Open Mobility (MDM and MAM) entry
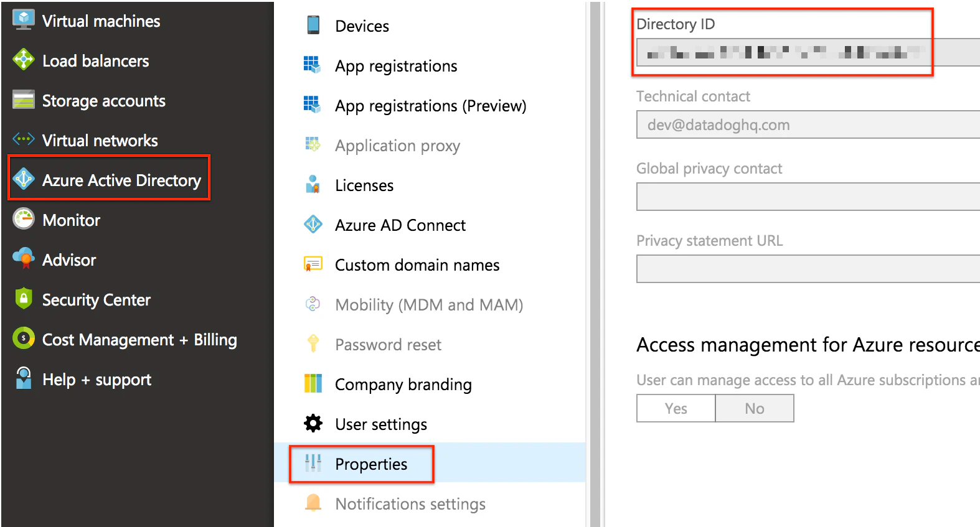980x527 pixels. [x=429, y=305]
